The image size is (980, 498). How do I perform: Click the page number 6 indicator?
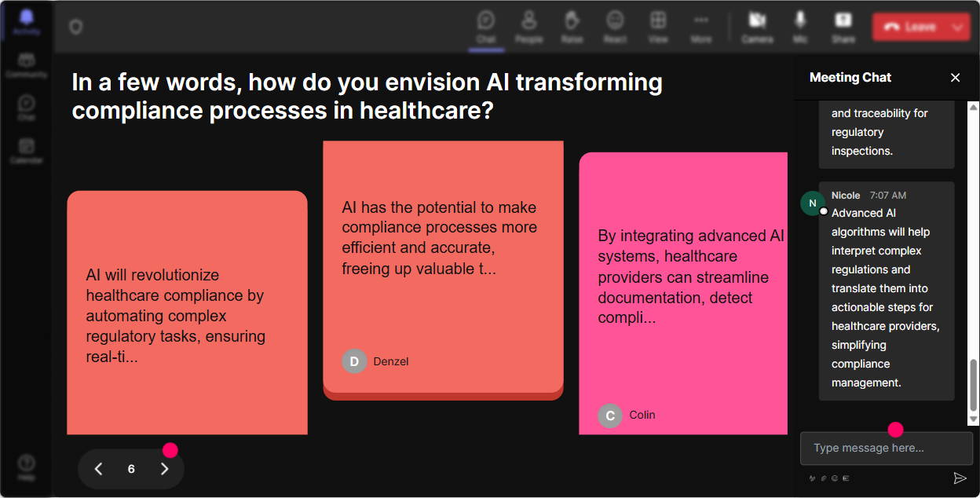pyautogui.click(x=131, y=469)
